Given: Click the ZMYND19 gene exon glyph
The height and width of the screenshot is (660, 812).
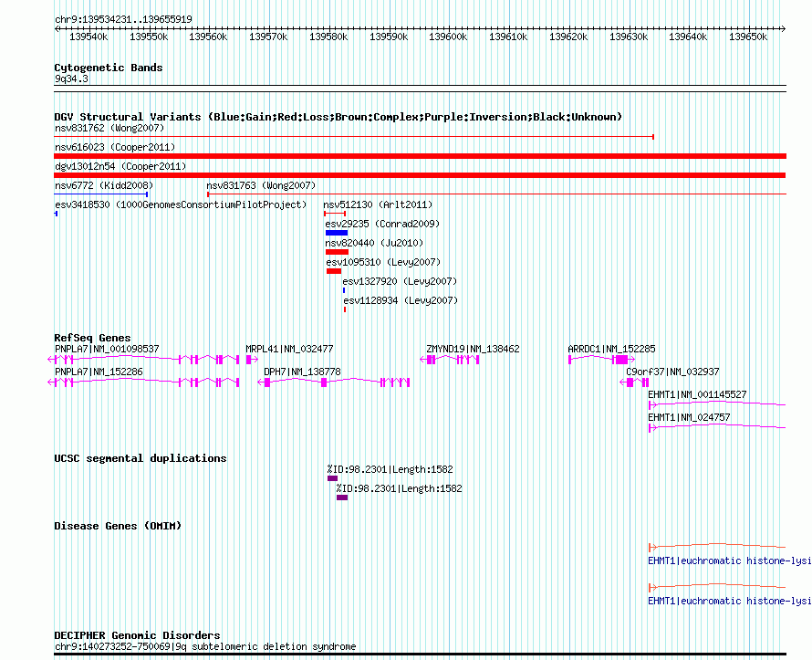Looking at the screenshot, I should [x=450, y=360].
